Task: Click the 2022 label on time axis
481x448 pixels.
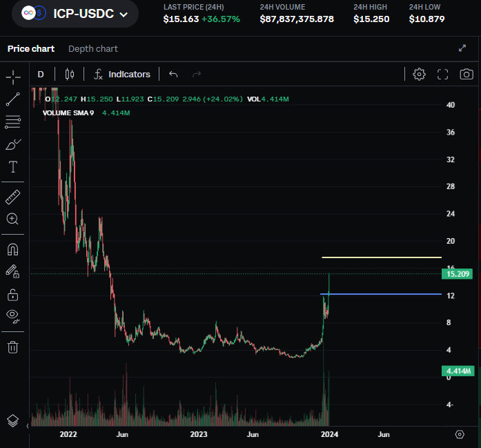Action: tap(68, 434)
